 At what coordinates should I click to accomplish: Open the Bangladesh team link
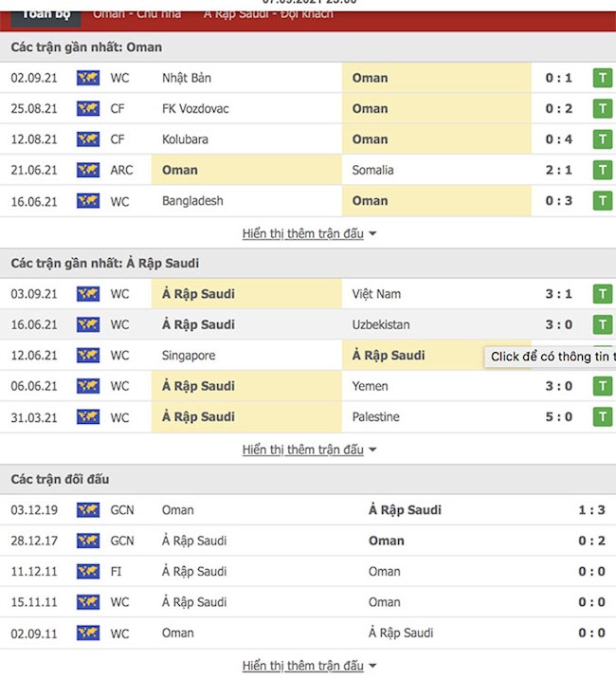tap(192, 200)
